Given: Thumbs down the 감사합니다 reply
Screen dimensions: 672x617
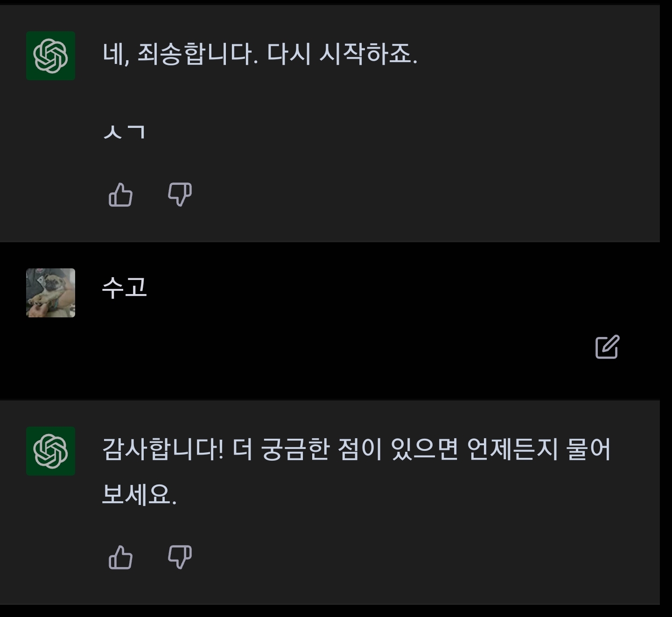Looking at the screenshot, I should point(180,557).
